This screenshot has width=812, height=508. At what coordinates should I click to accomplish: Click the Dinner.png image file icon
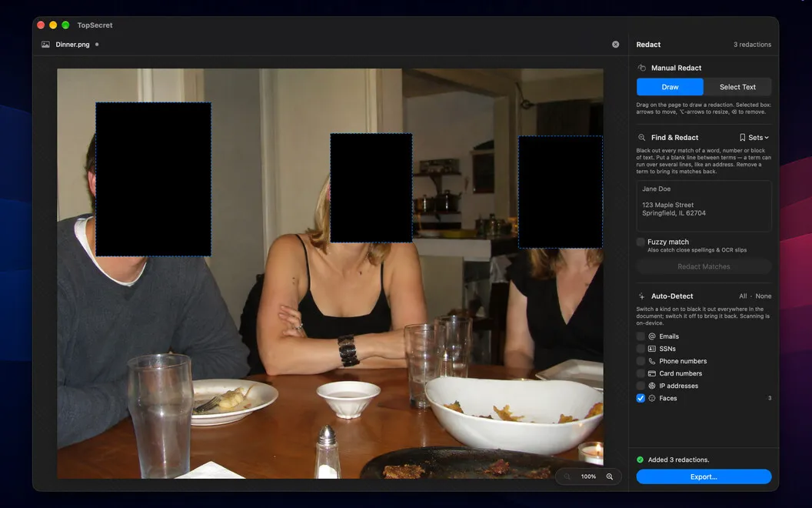pyautogui.click(x=45, y=45)
